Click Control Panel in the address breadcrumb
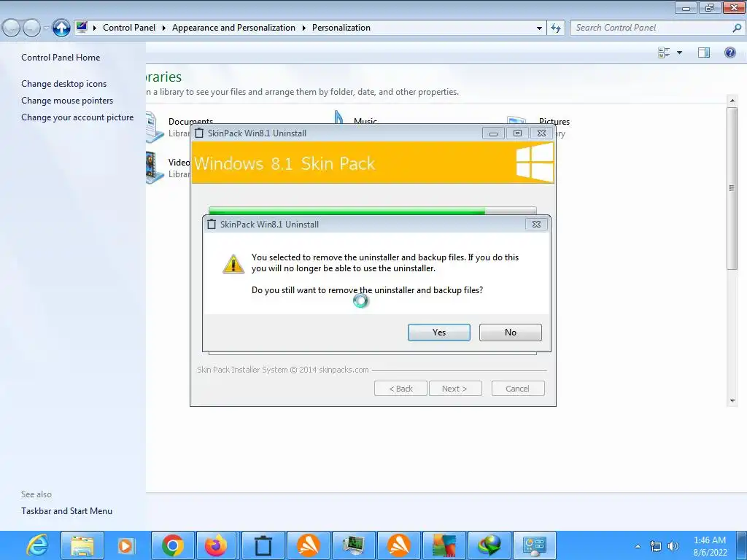This screenshot has height=560, width=747. coord(129,28)
